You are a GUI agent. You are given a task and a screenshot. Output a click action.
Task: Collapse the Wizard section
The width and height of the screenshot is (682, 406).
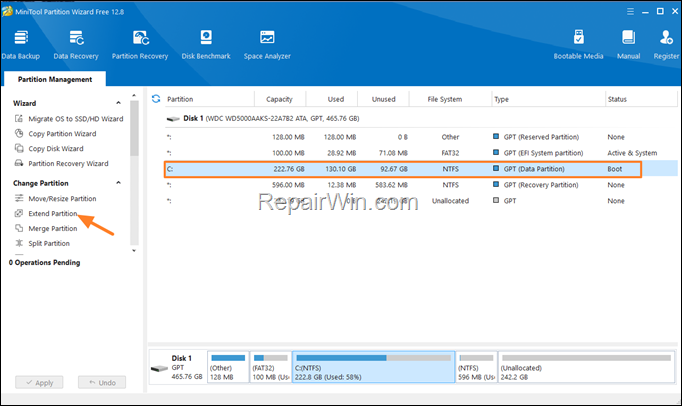tap(118, 103)
